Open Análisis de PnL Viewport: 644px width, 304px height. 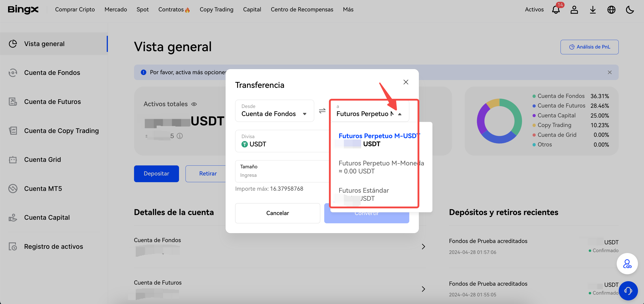pyautogui.click(x=589, y=47)
